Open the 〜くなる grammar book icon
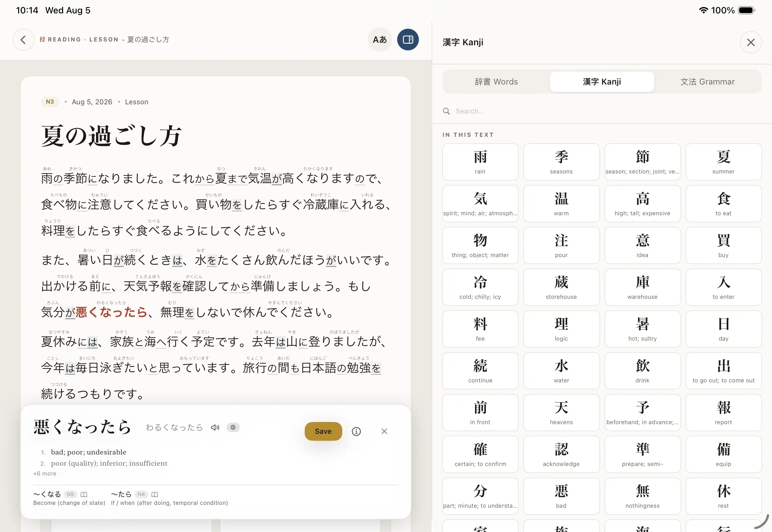The height and width of the screenshot is (532, 772). 84,494
